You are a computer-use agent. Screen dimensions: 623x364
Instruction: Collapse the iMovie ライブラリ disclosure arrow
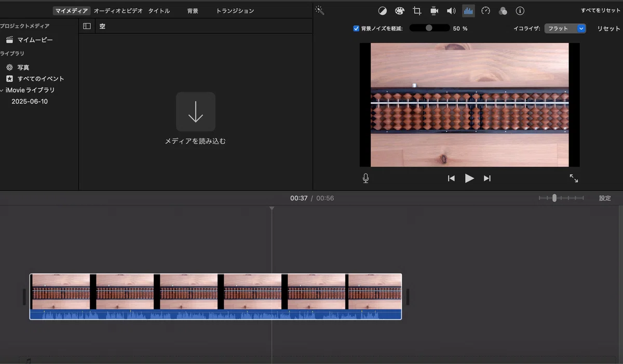[2, 90]
